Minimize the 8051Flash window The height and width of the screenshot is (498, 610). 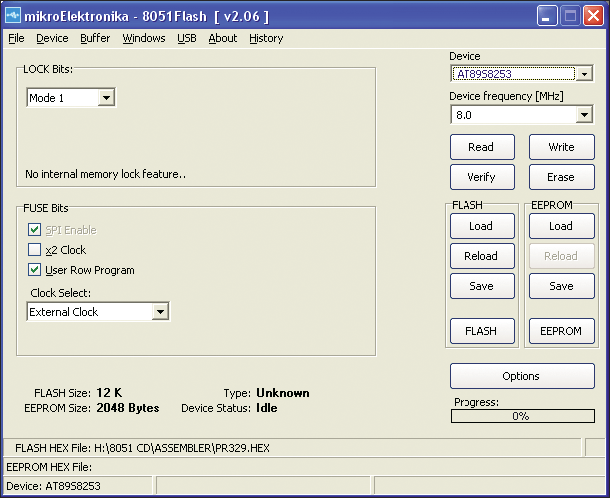point(547,16)
